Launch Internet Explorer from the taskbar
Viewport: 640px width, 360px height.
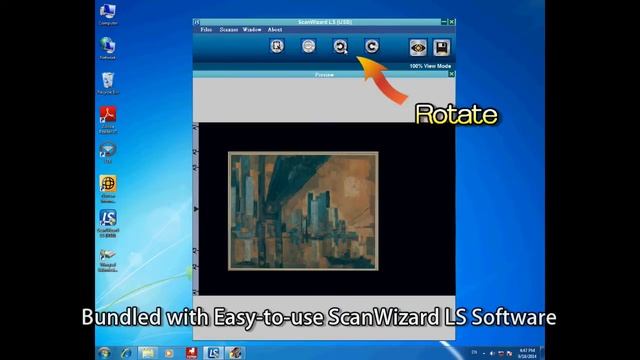[126, 353]
